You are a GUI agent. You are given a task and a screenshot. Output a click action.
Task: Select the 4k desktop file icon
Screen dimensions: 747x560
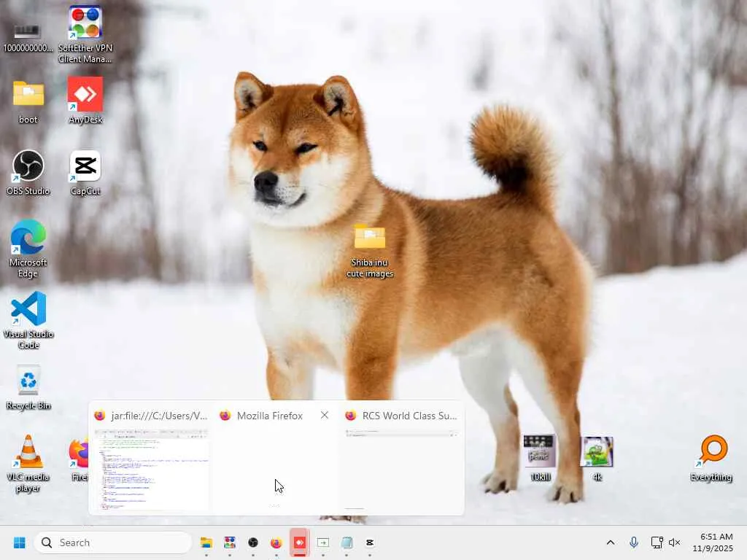tap(597, 458)
